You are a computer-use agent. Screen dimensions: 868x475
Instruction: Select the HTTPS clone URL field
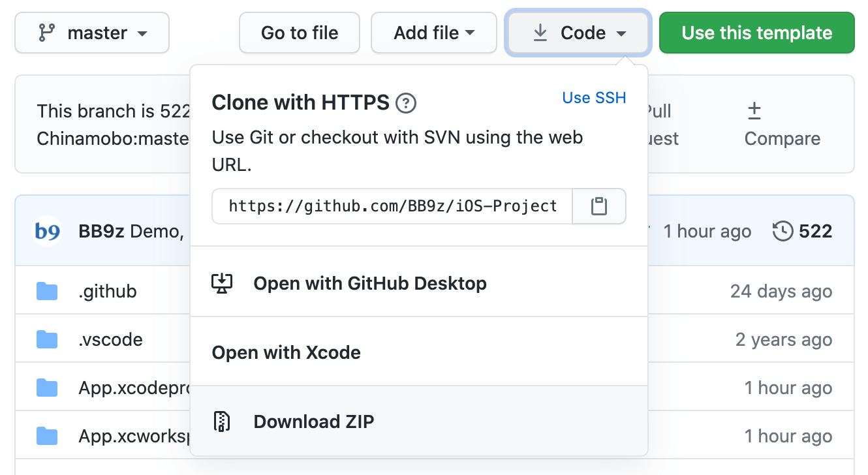[392, 207]
